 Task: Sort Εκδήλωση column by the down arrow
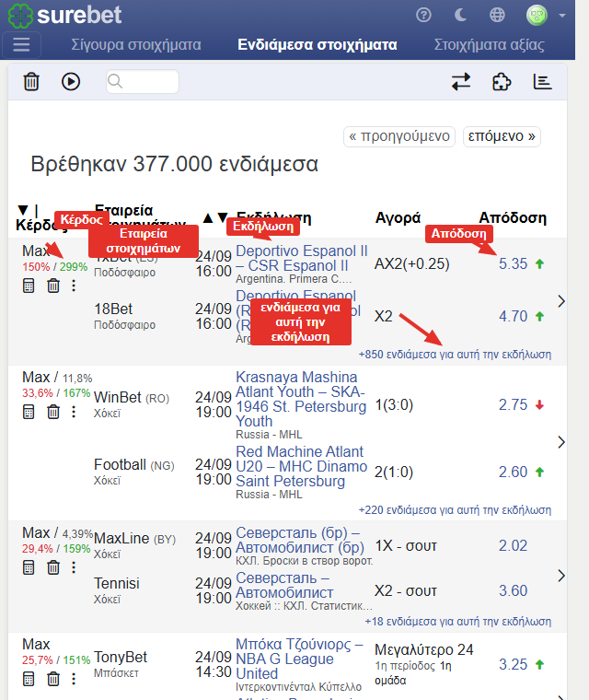tap(223, 218)
